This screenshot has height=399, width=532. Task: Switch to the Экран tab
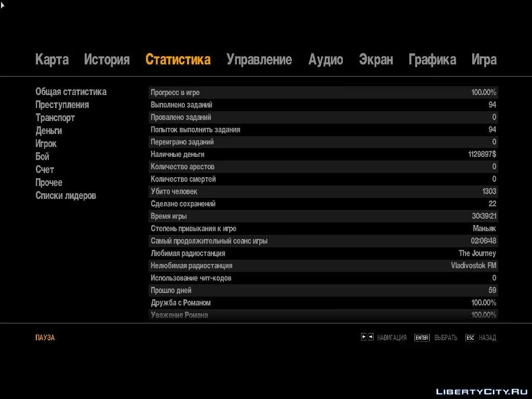click(376, 60)
